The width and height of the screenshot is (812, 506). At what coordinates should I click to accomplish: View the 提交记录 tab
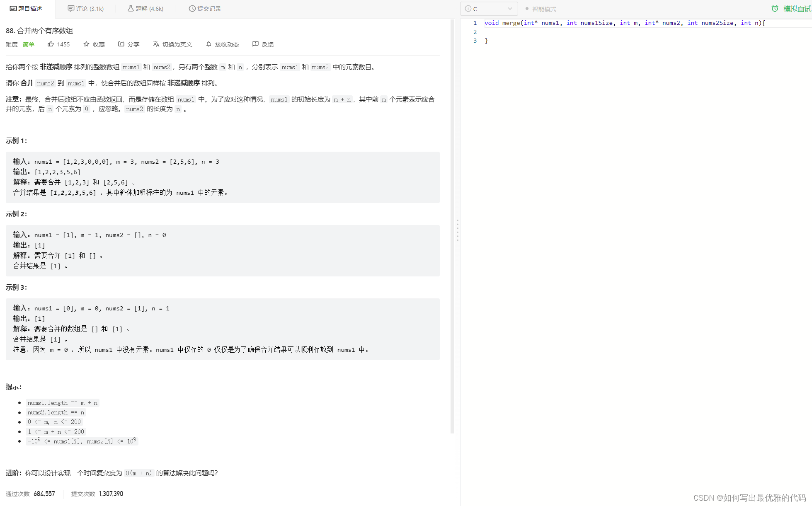pos(205,9)
